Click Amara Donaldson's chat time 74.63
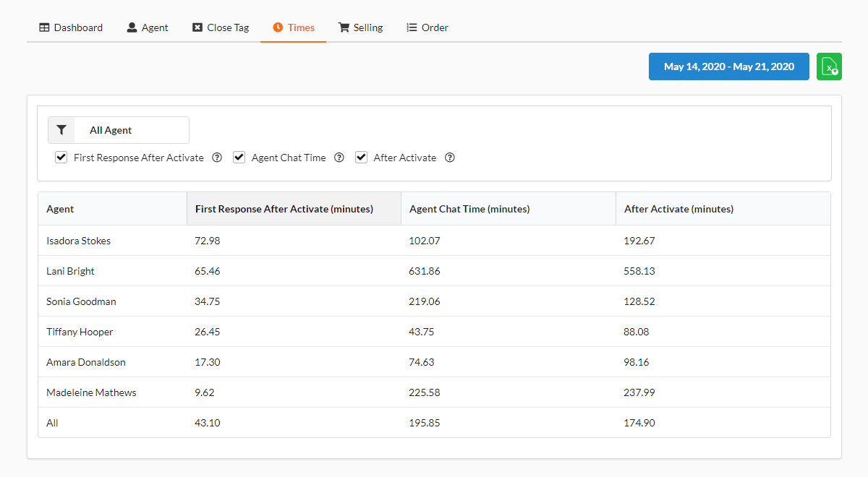868x477 pixels. [422, 362]
